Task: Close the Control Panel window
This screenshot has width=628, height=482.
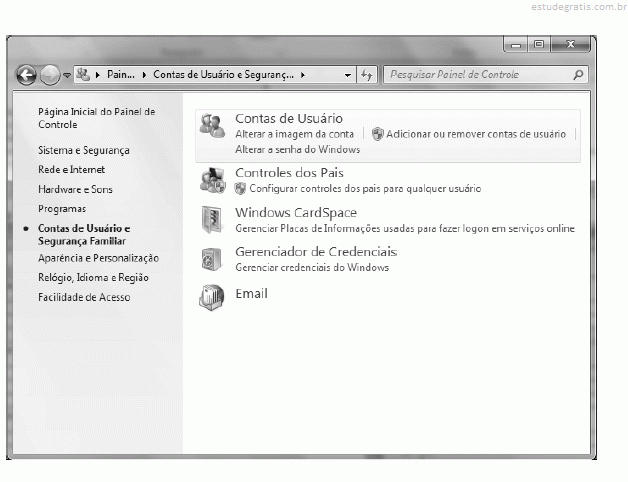Action: coord(570,44)
